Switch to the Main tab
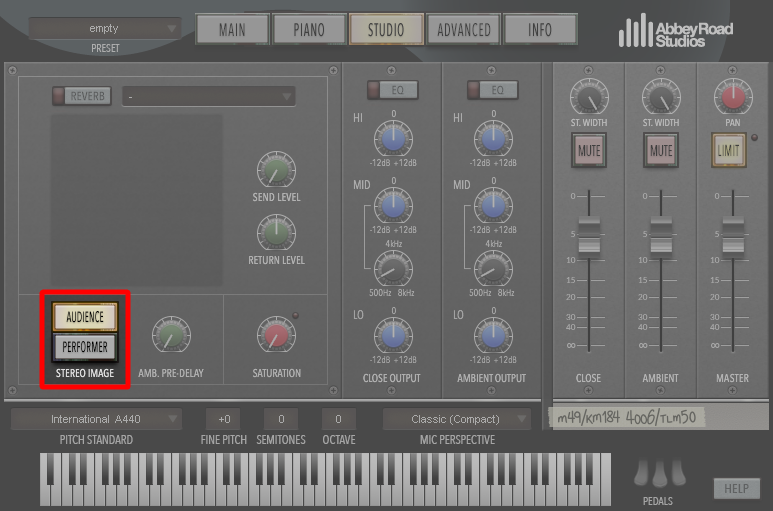 [232, 30]
